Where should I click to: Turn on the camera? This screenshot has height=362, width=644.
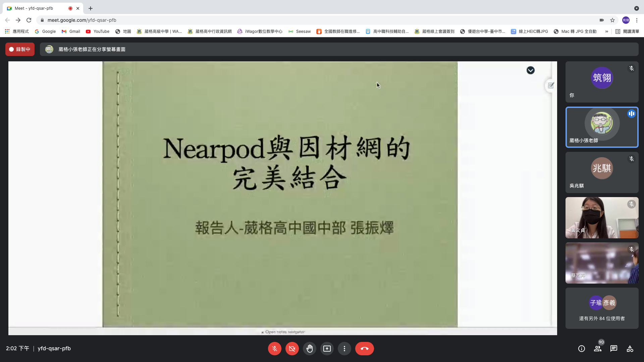point(292,349)
